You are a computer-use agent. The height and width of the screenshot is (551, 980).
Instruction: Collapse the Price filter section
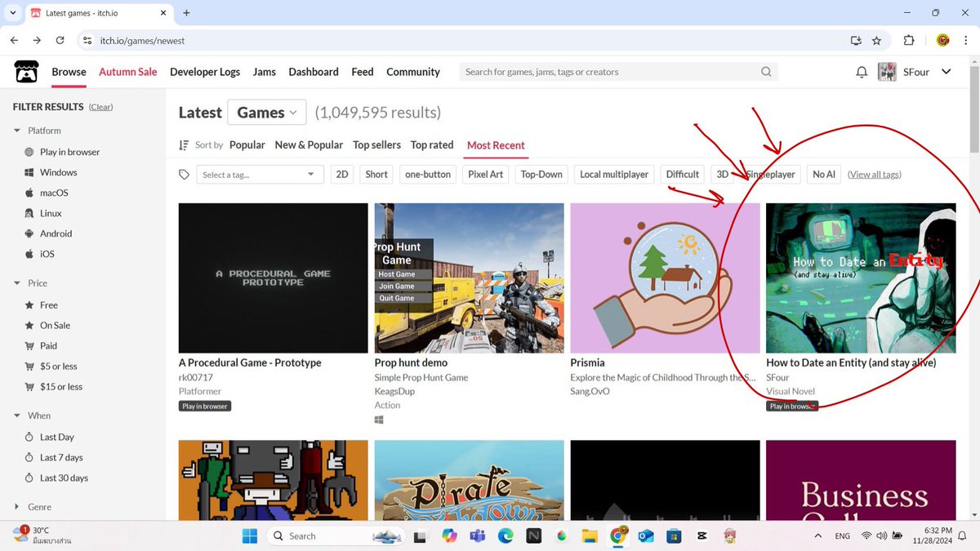(31, 283)
